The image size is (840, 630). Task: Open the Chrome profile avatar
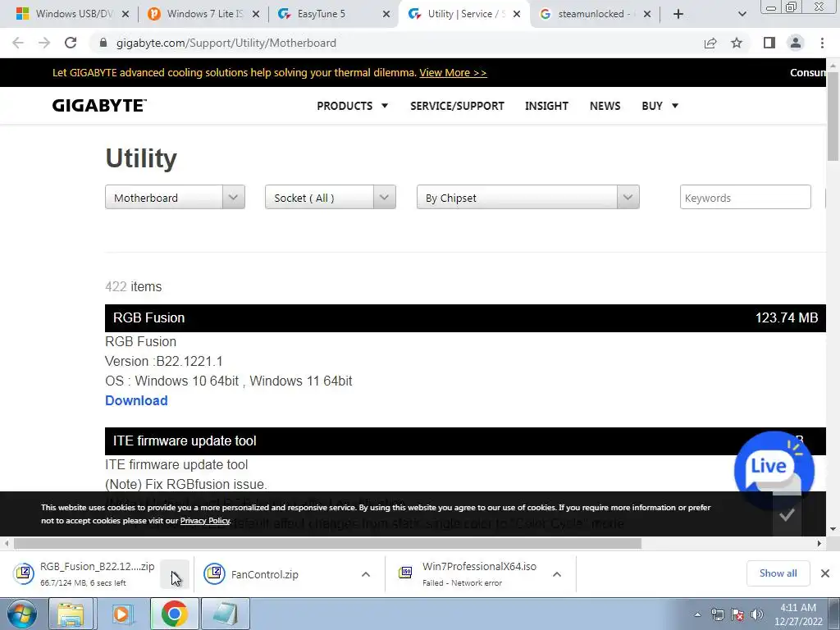point(796,43)
